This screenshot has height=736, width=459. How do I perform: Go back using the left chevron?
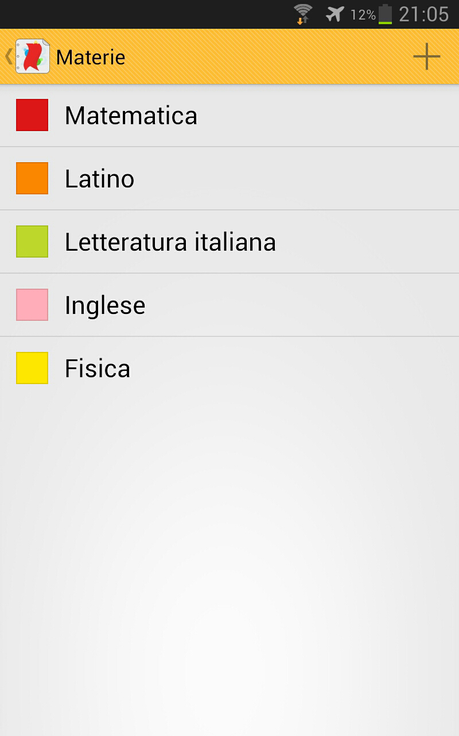[8, 56]
